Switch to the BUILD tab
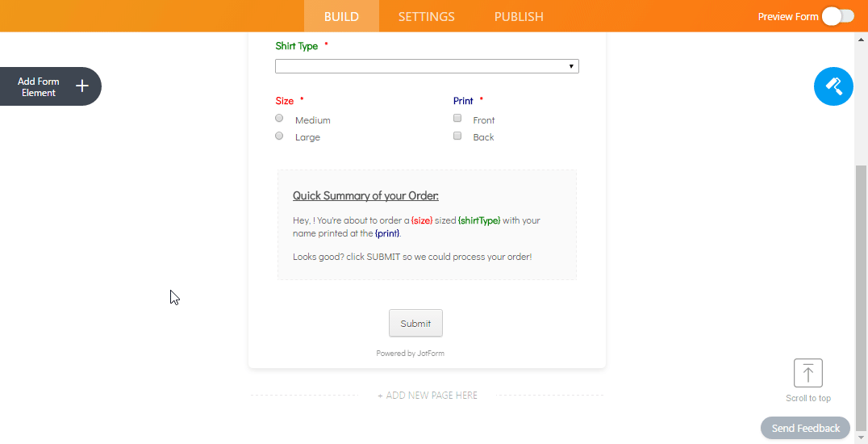 click(x=341, y=16)
